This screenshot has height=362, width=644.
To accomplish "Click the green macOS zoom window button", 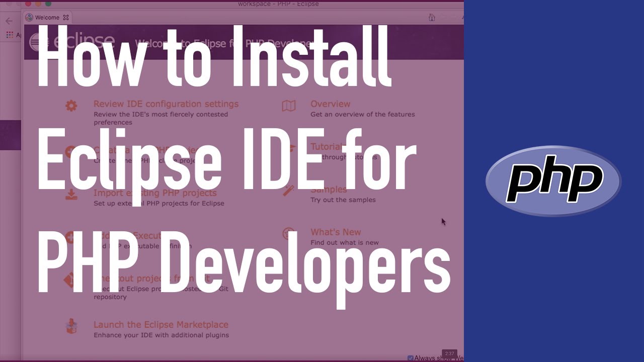I will (48, 4).
